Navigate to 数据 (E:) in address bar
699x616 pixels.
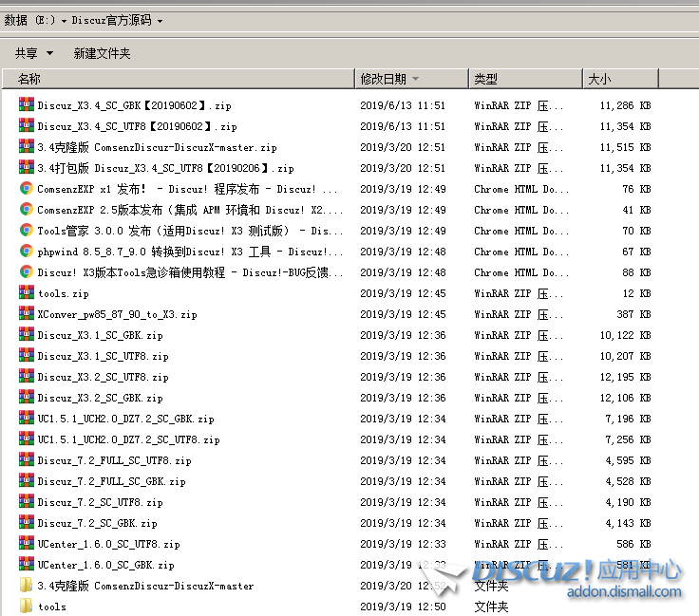click(29, 21)
